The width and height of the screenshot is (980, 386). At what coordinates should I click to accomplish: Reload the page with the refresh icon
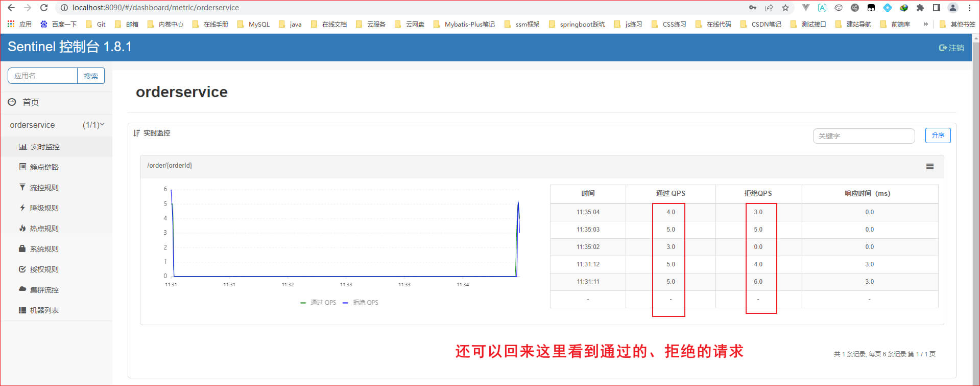pyautogui.click(x=44, y=8)
